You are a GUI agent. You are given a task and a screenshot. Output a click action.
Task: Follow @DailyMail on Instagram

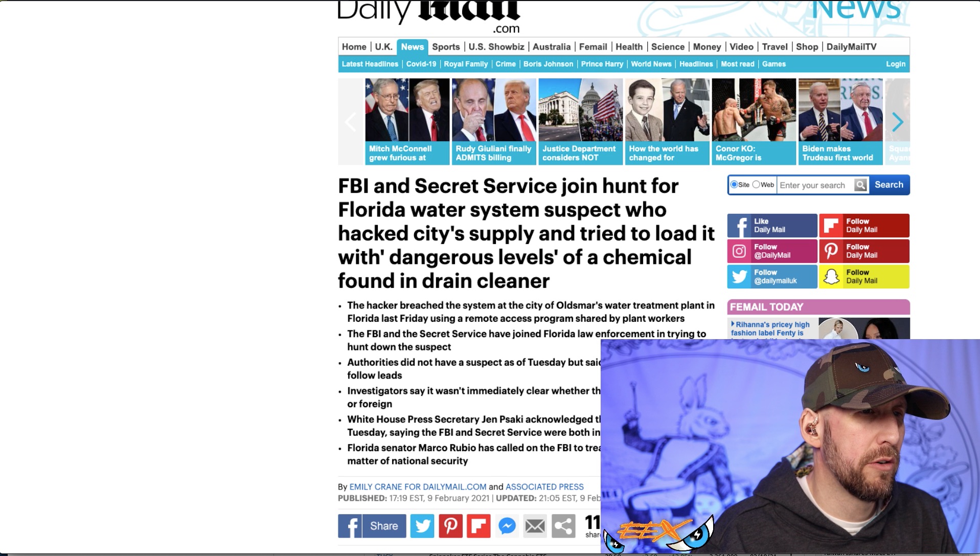(x=772, y=251)
